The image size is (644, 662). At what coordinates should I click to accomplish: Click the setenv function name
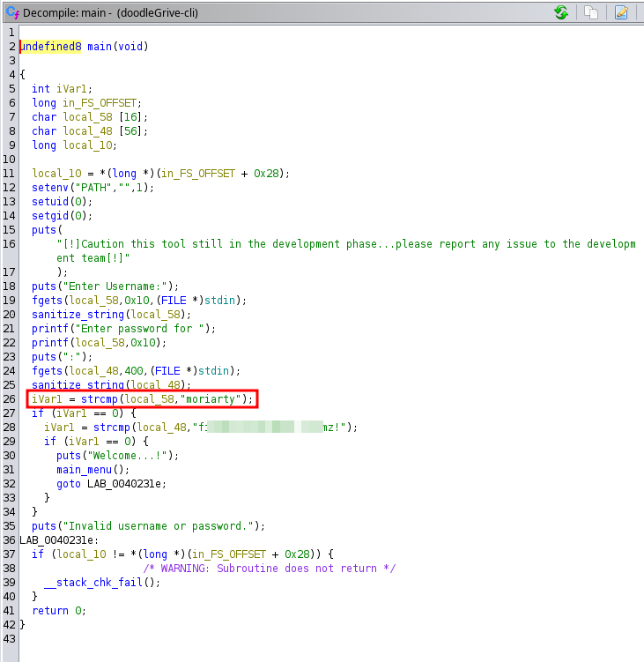pos(50,188)
